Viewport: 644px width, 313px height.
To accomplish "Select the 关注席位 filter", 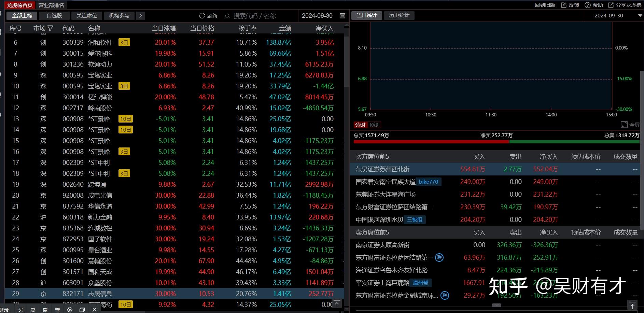I will pos(87,16).
